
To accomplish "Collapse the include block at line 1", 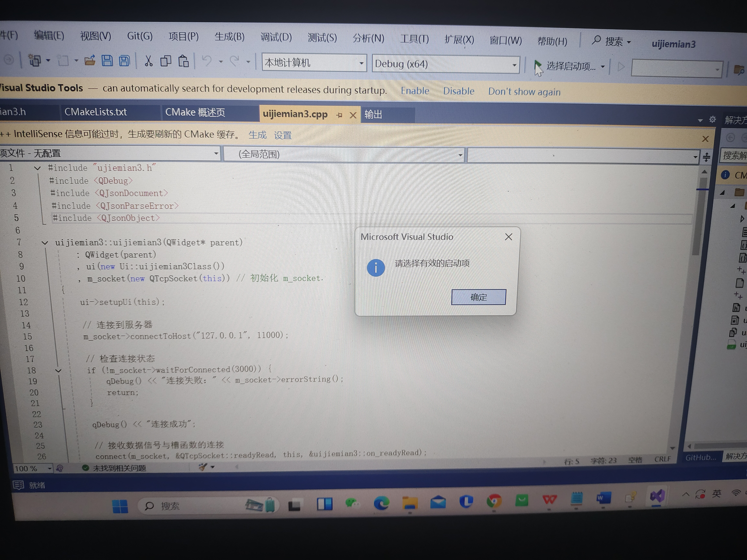I will click(x=37, y=168).
